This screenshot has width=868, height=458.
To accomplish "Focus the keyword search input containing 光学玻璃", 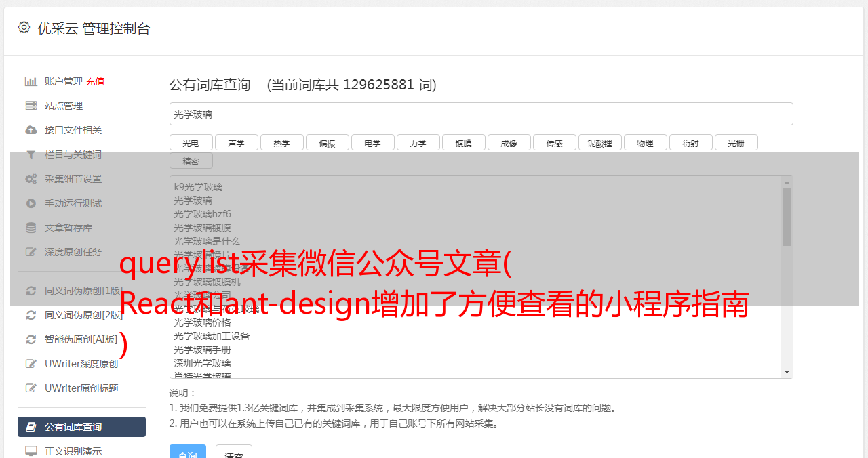I will click(481, 114).
